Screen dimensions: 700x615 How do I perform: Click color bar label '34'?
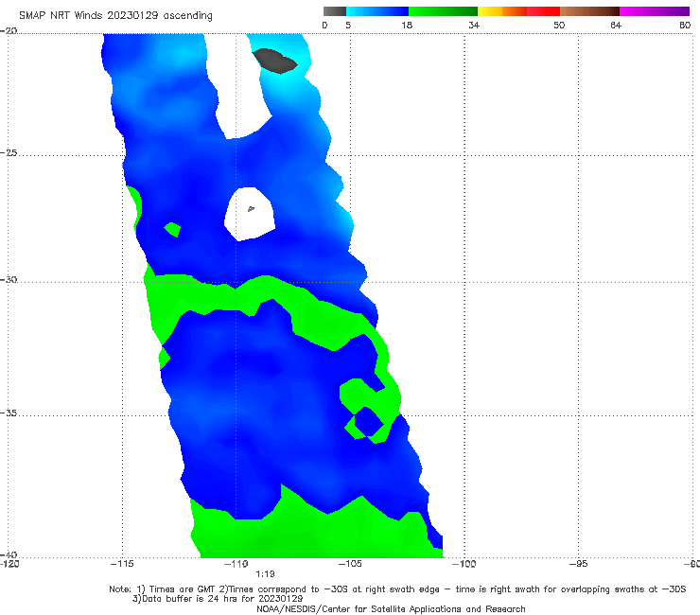(474, 25)
